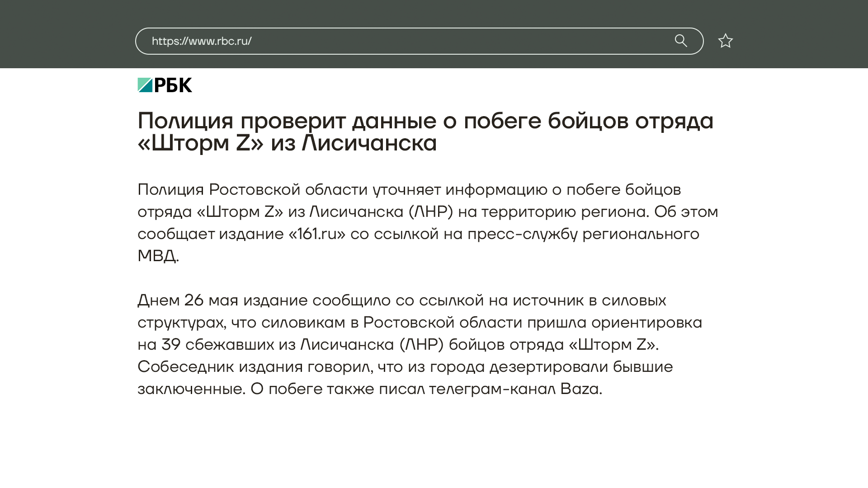Click the РБК logo text
The width and height of the screenshot is (868, 488).
pos(173,85)
